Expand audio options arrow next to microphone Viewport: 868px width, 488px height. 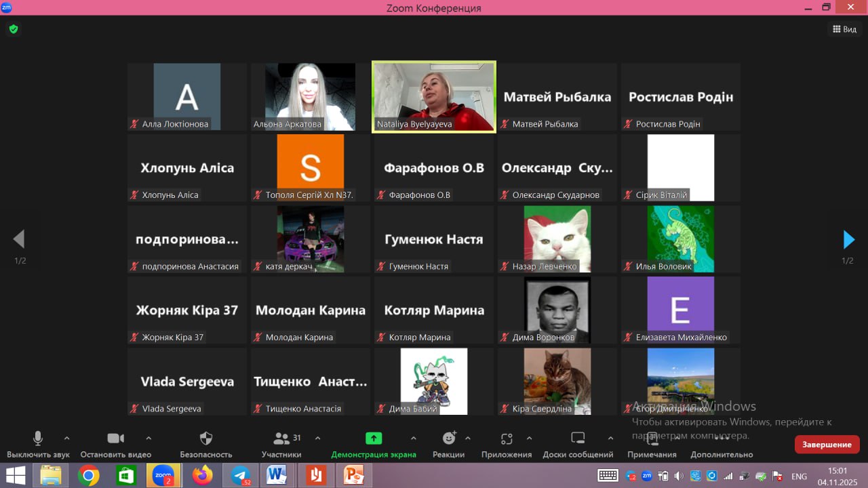pos(66,438)
